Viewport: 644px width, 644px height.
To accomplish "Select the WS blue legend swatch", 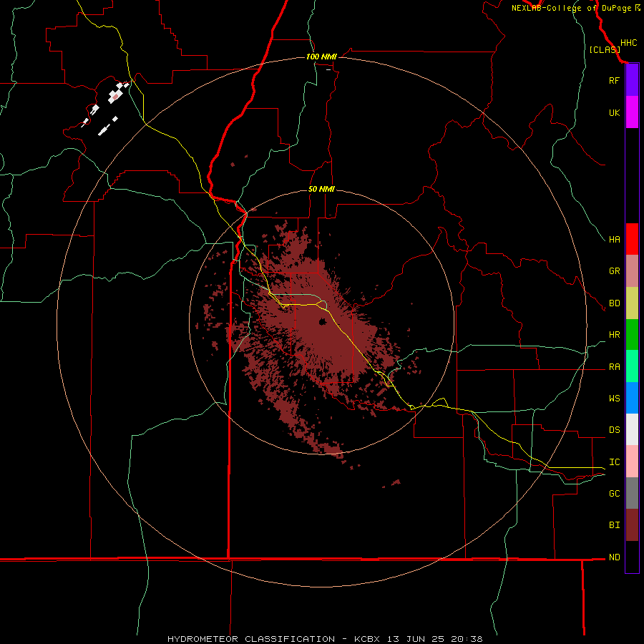I will coord(632,398).
